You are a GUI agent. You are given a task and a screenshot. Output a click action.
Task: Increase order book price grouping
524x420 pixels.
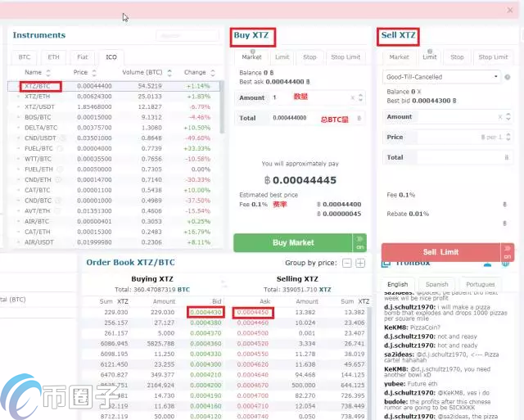tap(360, 264)
